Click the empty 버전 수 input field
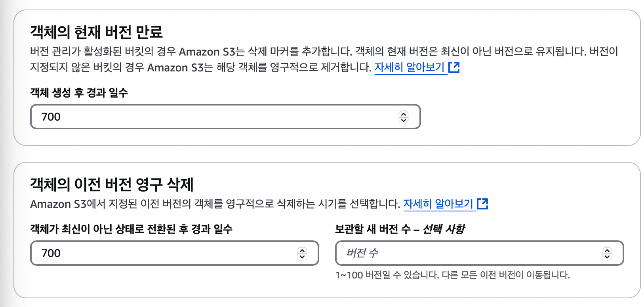The height and width of the screenshot is (307, 644). click(x=467, y=253)
